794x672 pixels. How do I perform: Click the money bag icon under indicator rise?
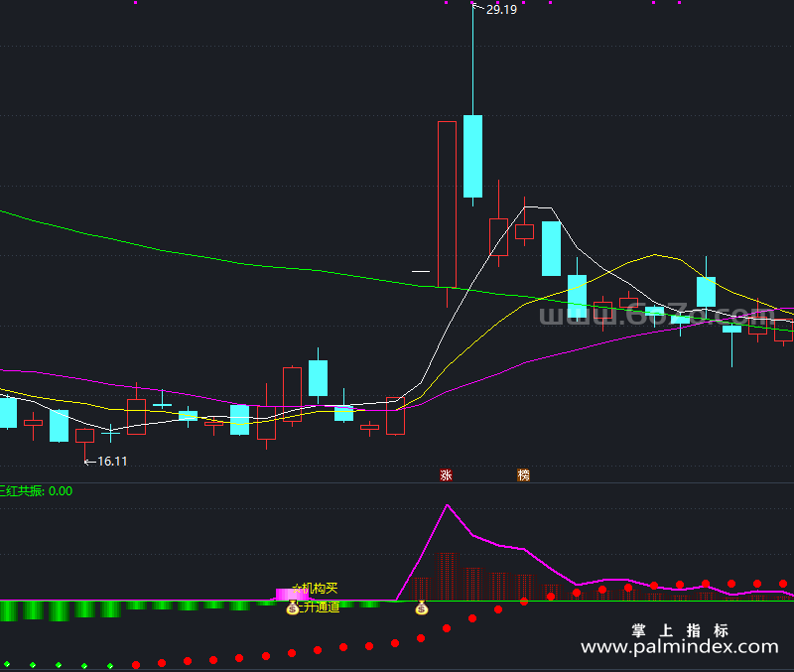(x=421, y=607)
